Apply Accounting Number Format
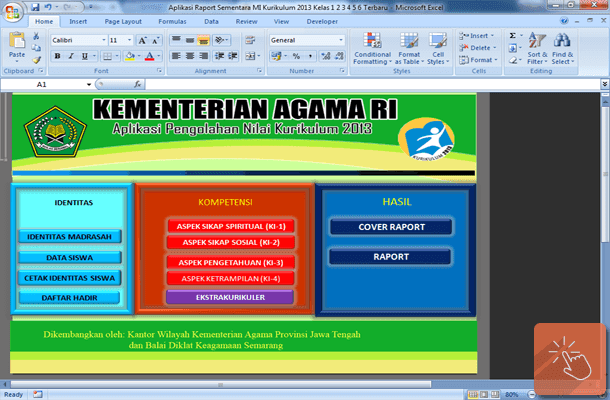The width and height of the screenshot is (610, 400). [x=276, y=56]
